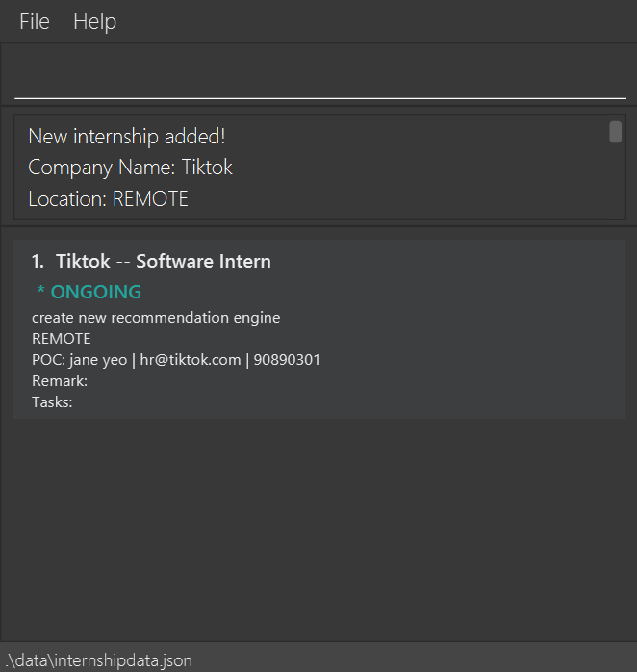Viewport: 637px width, 672px height.
Task: Open the Help menu
Action: tap(94, 21)
